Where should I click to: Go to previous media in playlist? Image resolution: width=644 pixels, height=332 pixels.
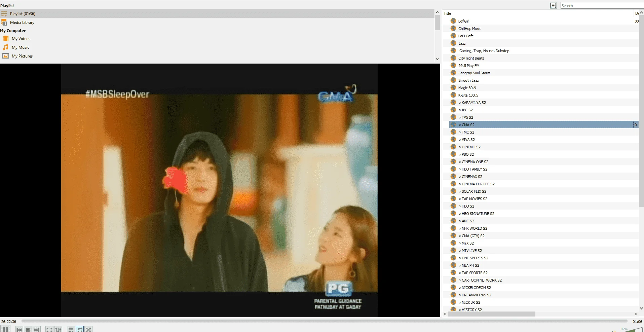tap(19, 329)
